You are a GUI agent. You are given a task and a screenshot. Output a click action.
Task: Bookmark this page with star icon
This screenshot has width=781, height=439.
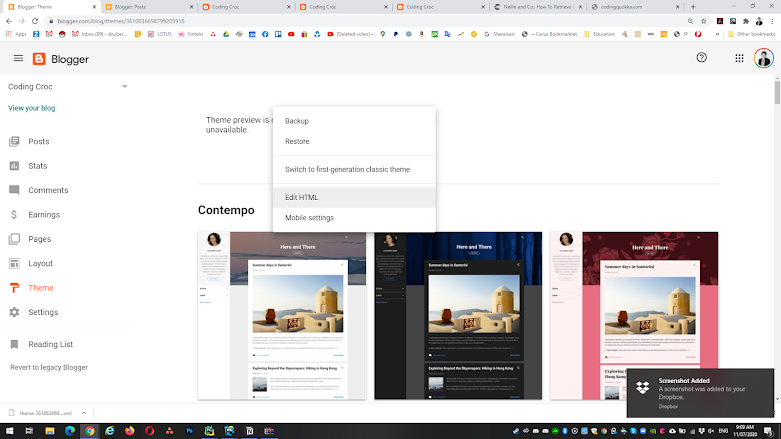[x=703, y=21]
